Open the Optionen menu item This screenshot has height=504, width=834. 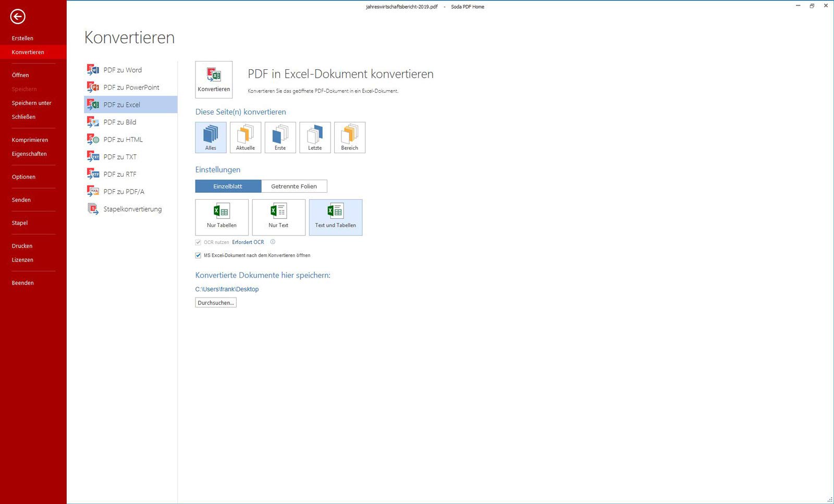click(x=24, y=177)
